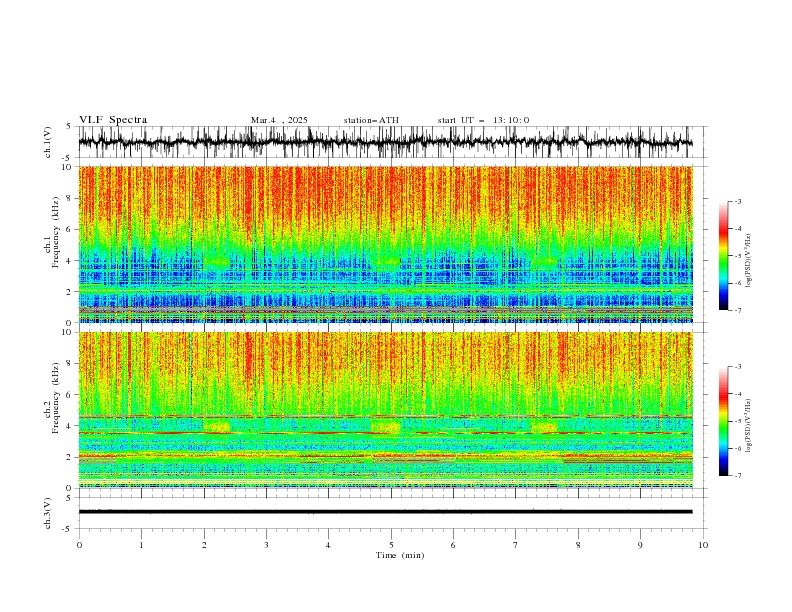Click the "ch.3(V)" axis label
Viewport: 792px width, 612px height.
pos(48,513)
